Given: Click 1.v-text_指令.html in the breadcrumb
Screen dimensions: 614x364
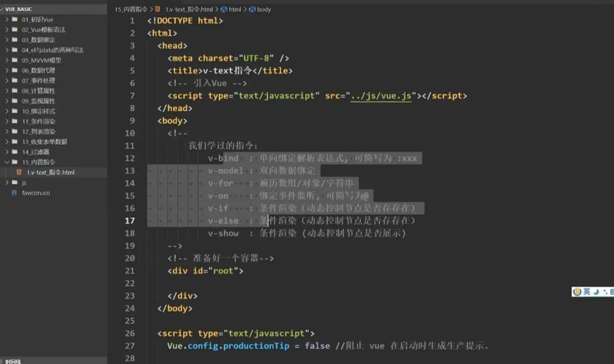Looking at the screenshot, I should (189, 9).
